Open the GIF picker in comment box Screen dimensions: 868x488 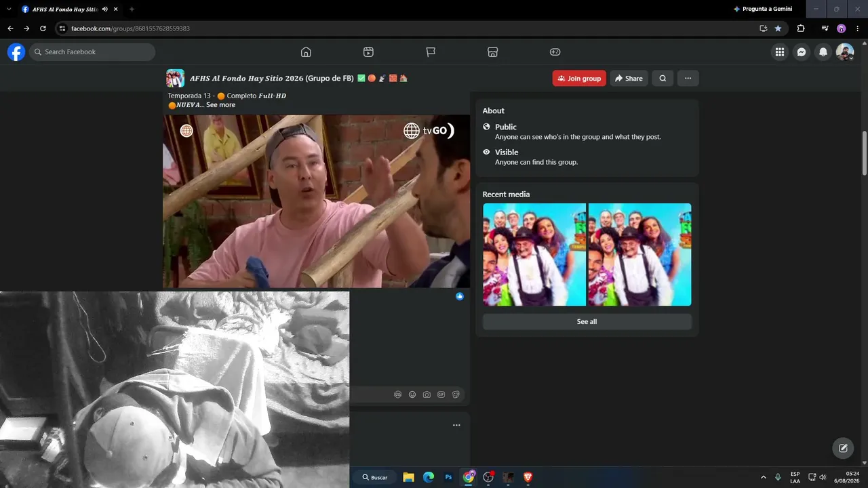(441, 394)
